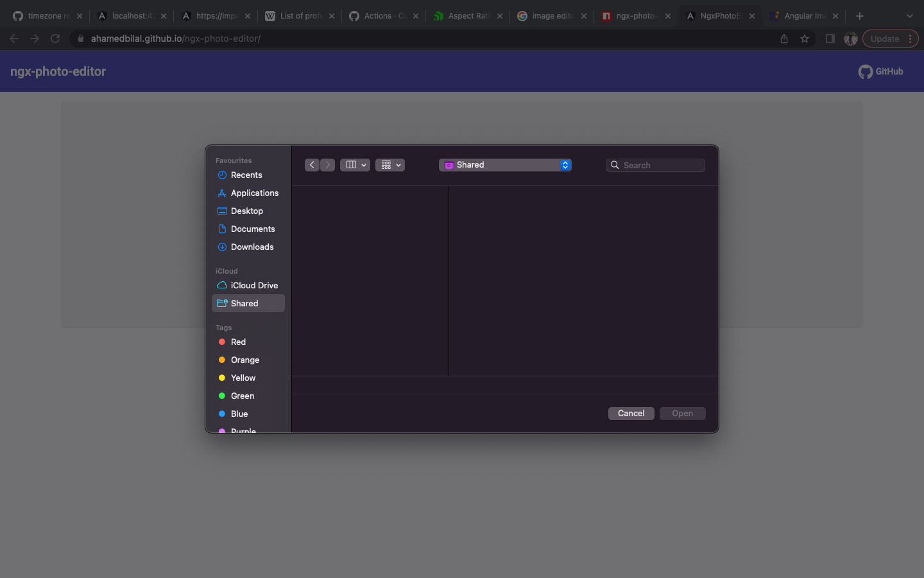Open the column view mode dropdown
This screenshot has height=578, width=924.
(x=355, y=165)
